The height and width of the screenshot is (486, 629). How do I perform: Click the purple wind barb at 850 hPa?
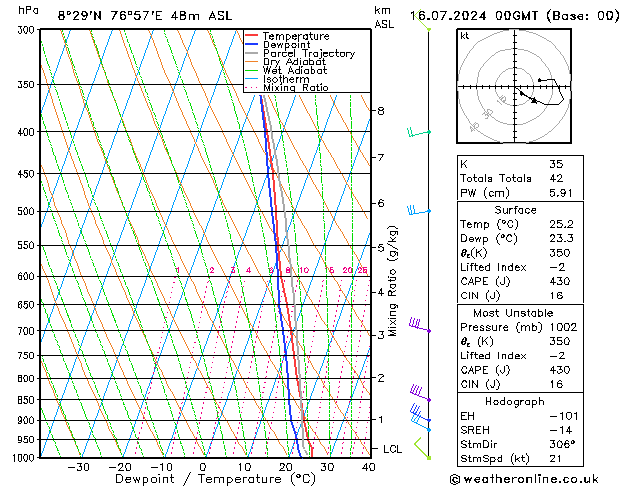tap(420, 393)
